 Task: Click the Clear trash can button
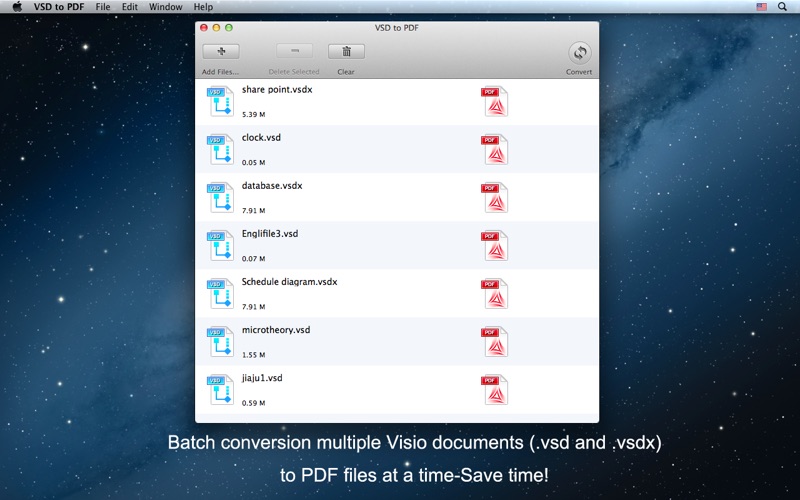(x=346, y=52)
